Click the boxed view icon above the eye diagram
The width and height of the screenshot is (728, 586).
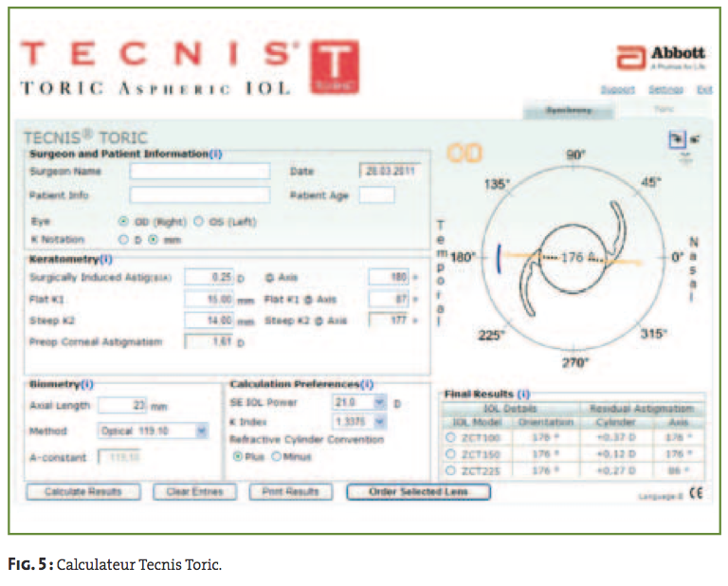pyautogui.click(x=676, y=138)
